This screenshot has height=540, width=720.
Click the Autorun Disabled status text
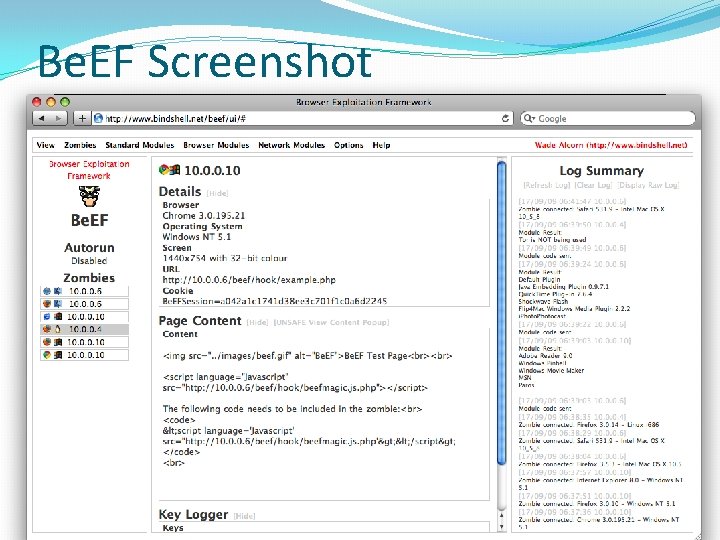[89, 260]
